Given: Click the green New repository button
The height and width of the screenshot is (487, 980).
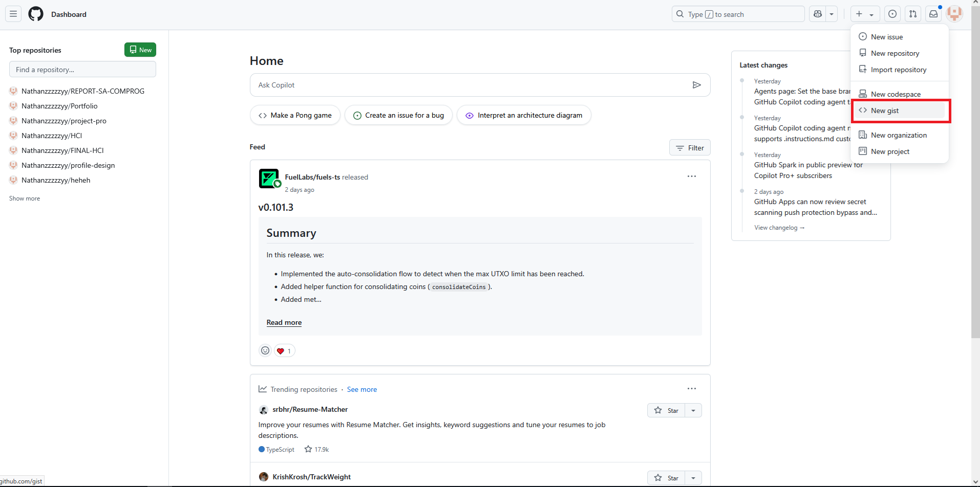Looking at the screenshot, I should (140, 50).
